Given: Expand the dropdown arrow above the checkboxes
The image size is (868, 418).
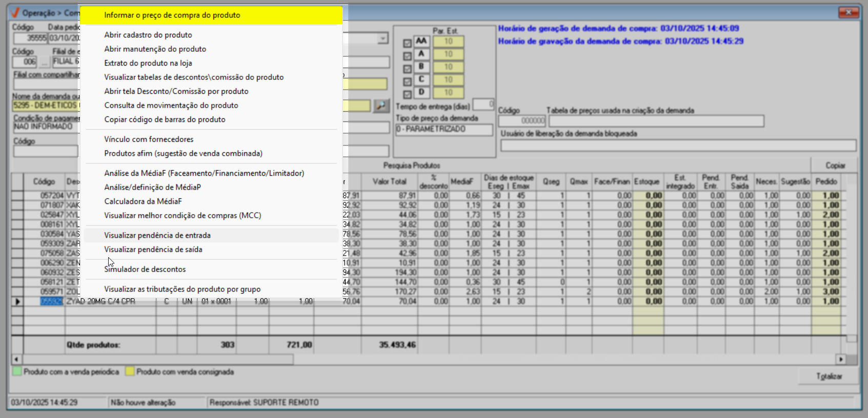Looking at the screenshot, I should coord(382,39).
